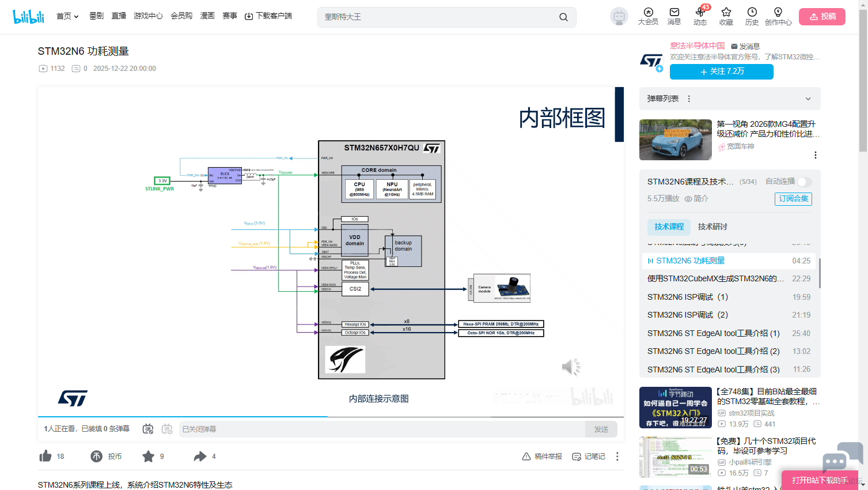Toggle 自动连播 autoplay switch
This screenshot has height=490, width=868.
pos(805,182)
